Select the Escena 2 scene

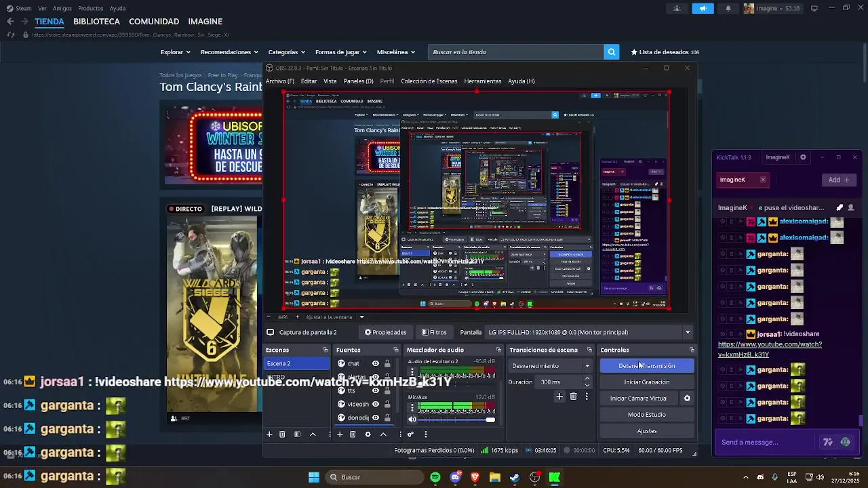click(296, 363)
